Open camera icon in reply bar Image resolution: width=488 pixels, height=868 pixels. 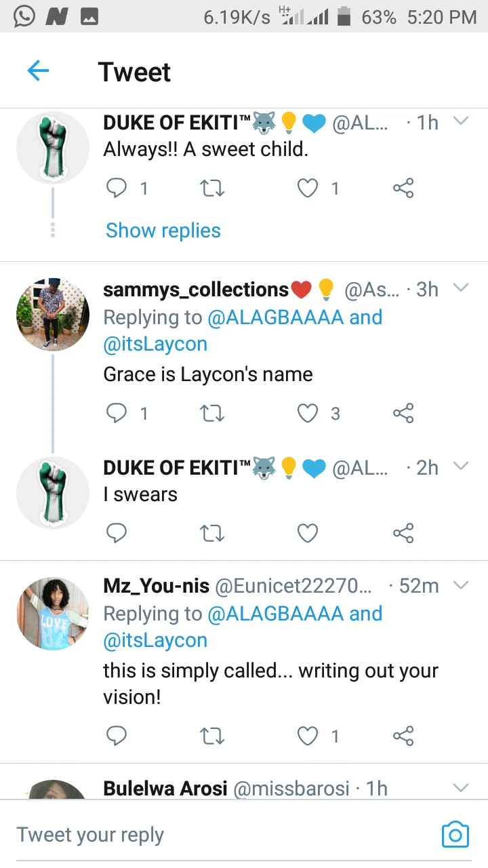(x=455, y=834)
